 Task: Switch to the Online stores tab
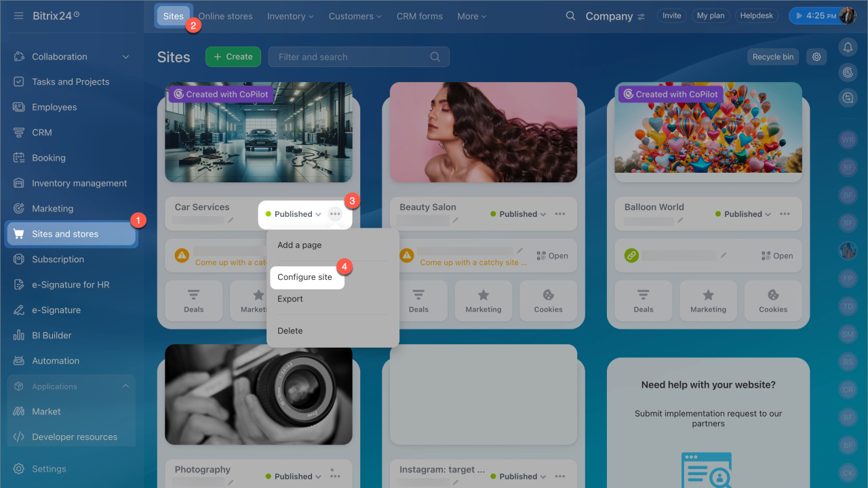click(225, 16)
